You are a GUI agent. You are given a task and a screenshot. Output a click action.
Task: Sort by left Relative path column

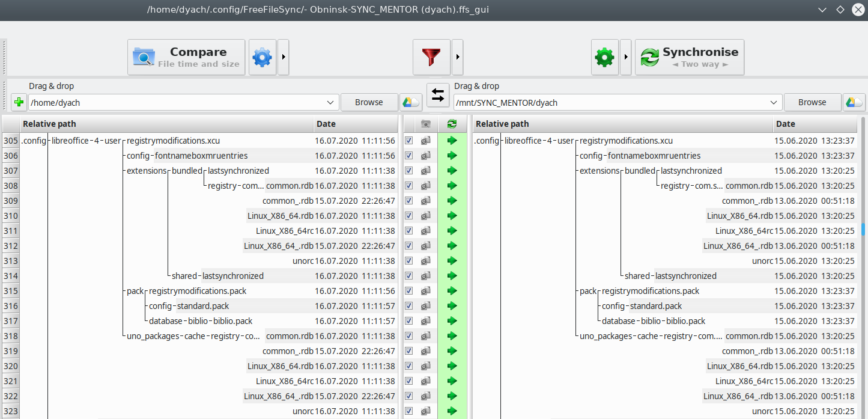(167, 124)
